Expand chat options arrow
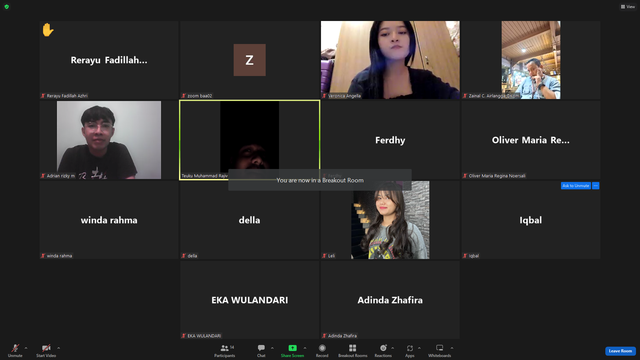Viewport: 640px width, 360px height. pos(272,348)
